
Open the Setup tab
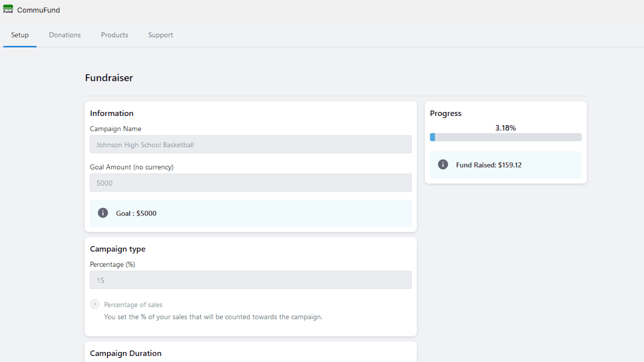(x=20, y=35)
